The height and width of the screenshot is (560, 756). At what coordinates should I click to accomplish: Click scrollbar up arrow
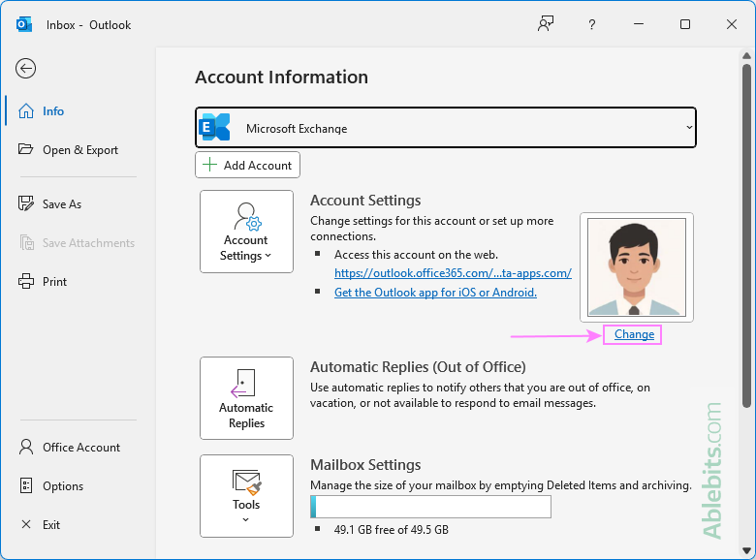pyautogui.click(x=747, y=56)
